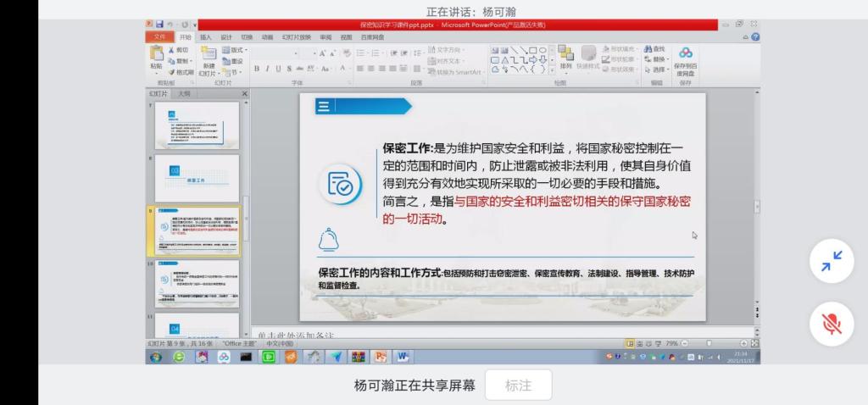Click the Arrange (排列) icon
This screenshot has width=868, height=405.
[x=565, y=57]
